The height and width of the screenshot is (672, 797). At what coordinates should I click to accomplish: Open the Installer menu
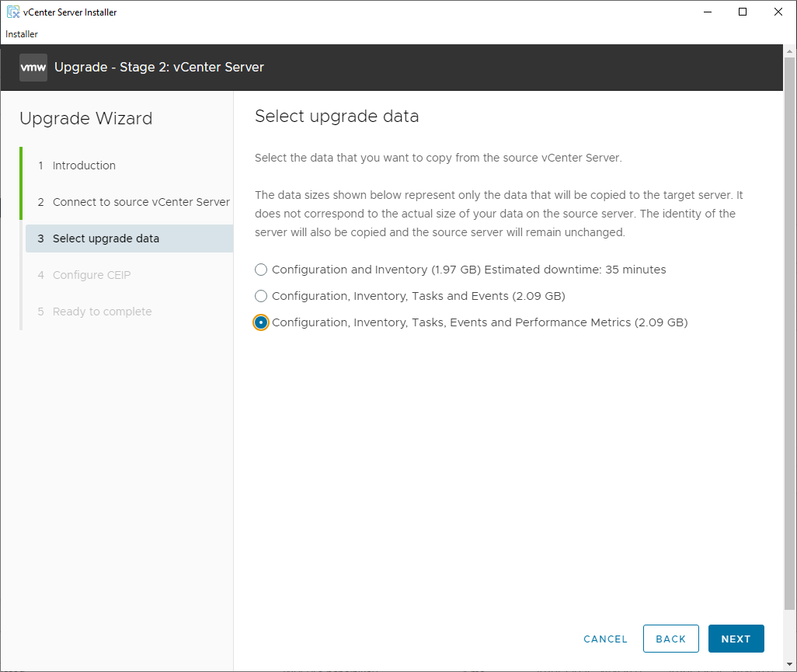tap(22, 34)
